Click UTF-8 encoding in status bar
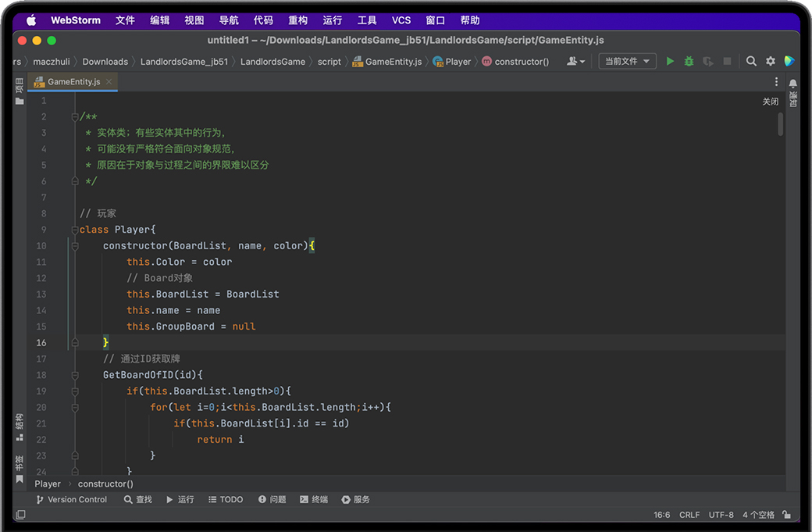 click(x=721, y=515)
